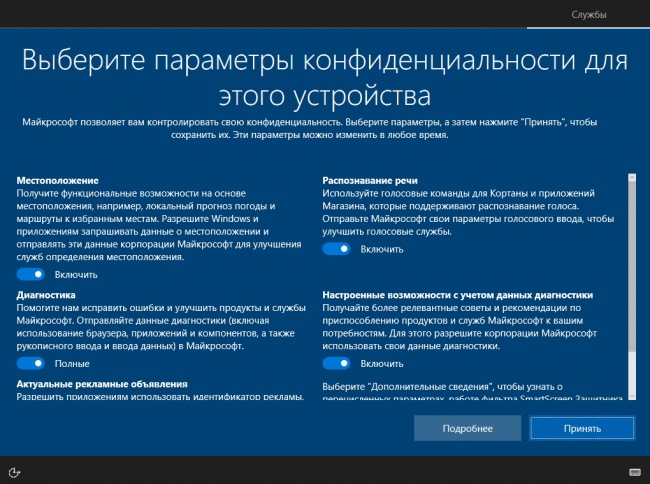Click the scrollbar down arrow
650x484 pixels.
tap(632, 397)
